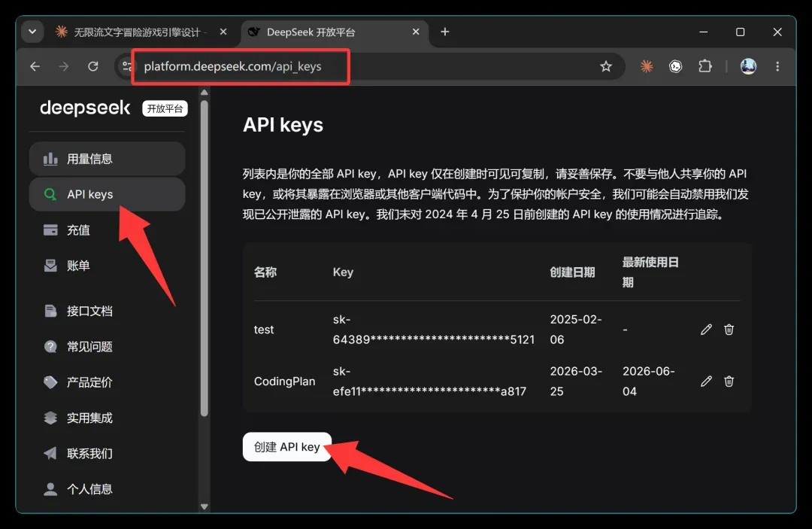
Task: Open 账单 in the sidebar
Action: pos(108,266)
